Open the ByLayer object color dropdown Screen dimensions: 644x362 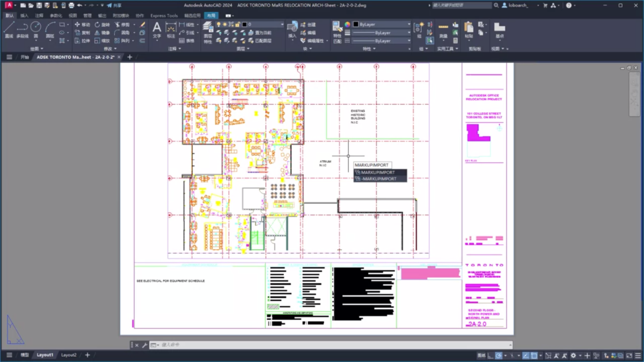382,25
